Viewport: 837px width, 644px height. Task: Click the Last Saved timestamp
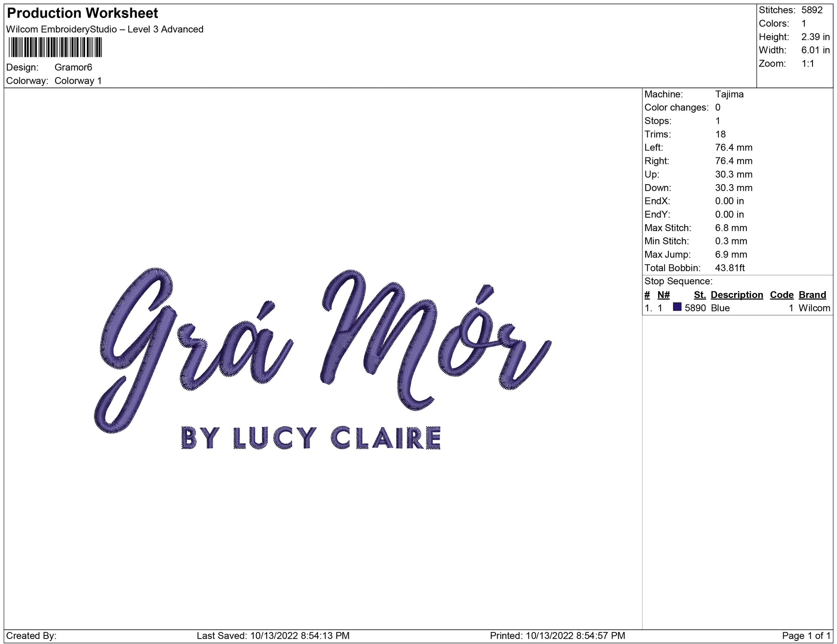273,635
